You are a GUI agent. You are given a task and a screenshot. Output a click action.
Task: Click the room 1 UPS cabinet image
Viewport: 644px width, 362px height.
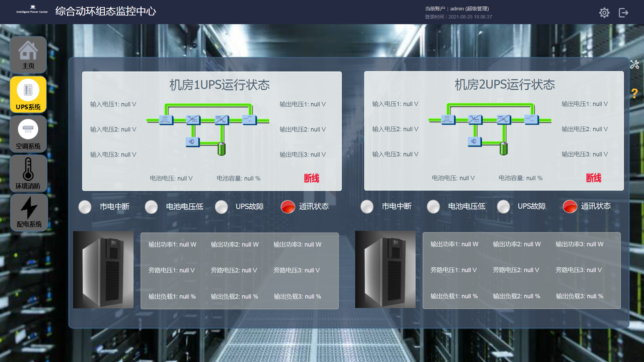pyautogui.click(x=103, y=270)
